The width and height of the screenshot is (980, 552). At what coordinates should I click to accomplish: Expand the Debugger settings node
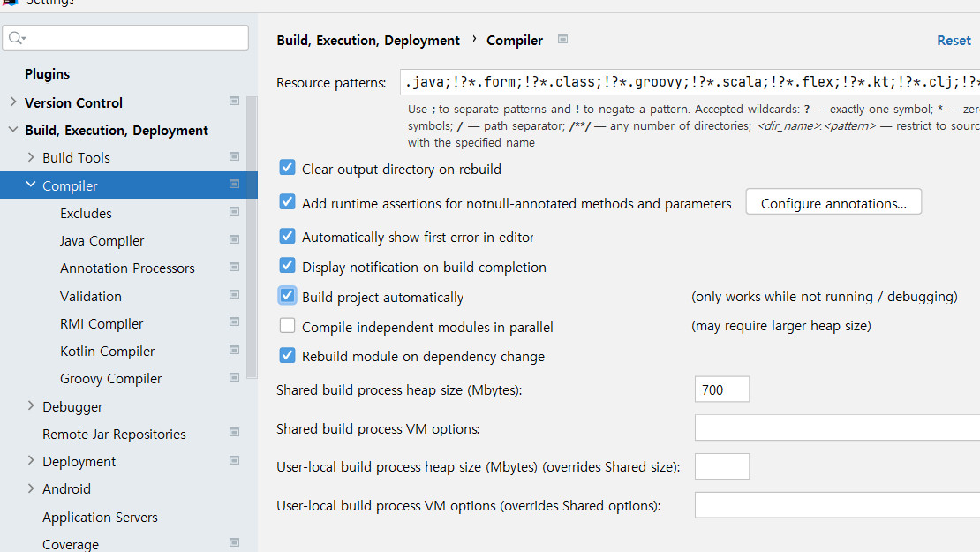31,406
